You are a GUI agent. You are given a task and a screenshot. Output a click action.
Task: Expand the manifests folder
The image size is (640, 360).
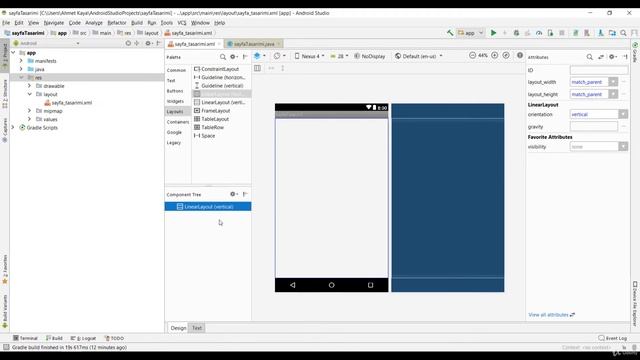(x=21, y=61)
